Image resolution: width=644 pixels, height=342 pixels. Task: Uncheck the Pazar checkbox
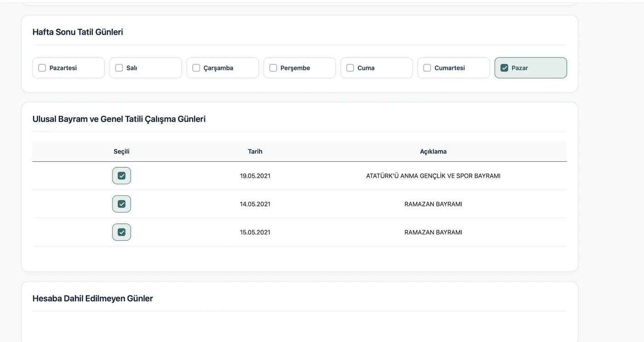tap(504, 68)
